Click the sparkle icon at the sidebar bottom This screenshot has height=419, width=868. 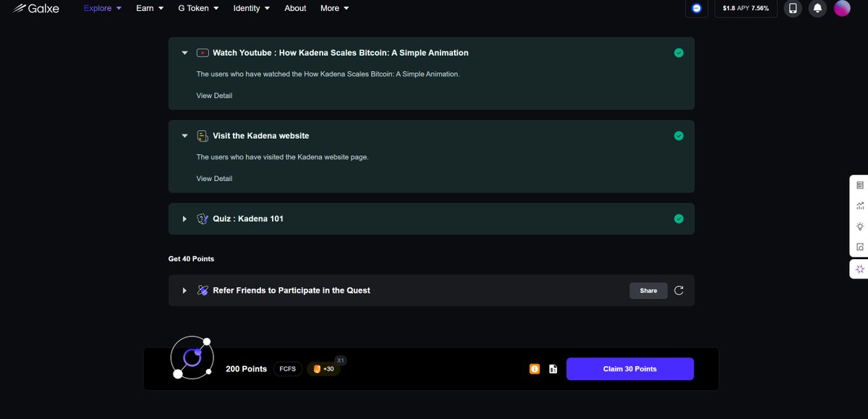860,268
